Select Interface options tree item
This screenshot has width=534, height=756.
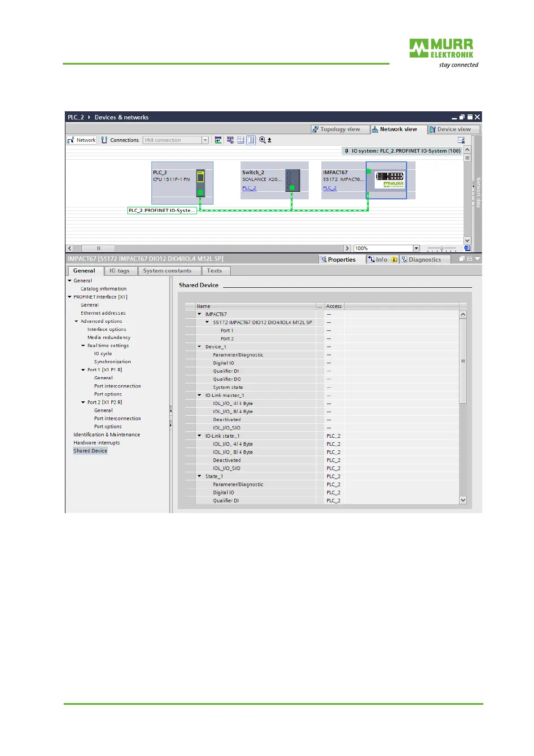pos(107,329)
